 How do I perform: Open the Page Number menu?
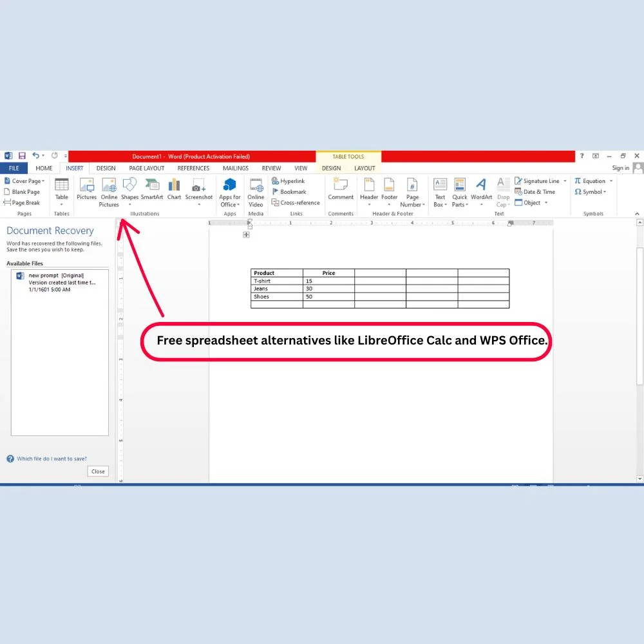(x=412, y=192)
